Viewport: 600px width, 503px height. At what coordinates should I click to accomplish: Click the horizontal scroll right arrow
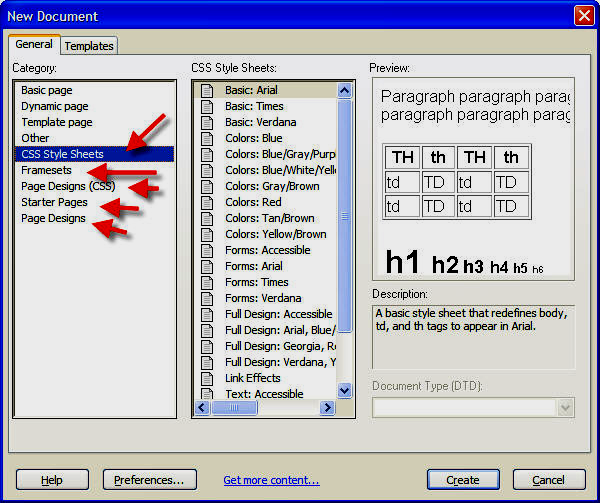(x=327, y=408)
